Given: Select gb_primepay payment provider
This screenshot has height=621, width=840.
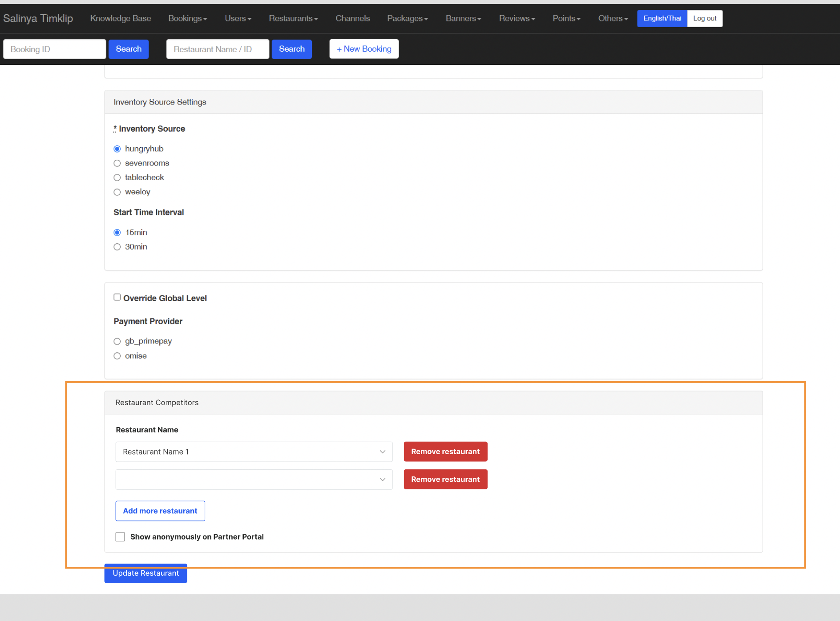Looking at the screenshot, I should pyautogui.click(x=117, y=341).
